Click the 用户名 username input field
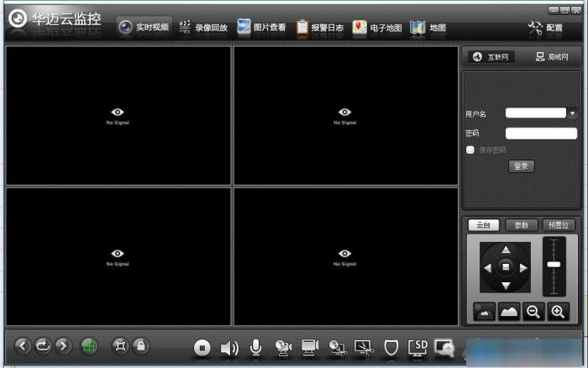Screen dimensions: 588x368 (x=536, y=113)
